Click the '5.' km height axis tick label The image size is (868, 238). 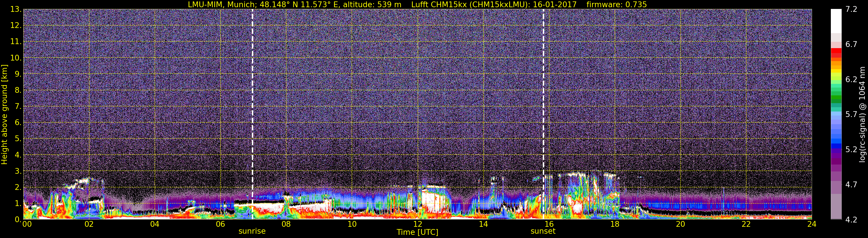click(18, 139)
